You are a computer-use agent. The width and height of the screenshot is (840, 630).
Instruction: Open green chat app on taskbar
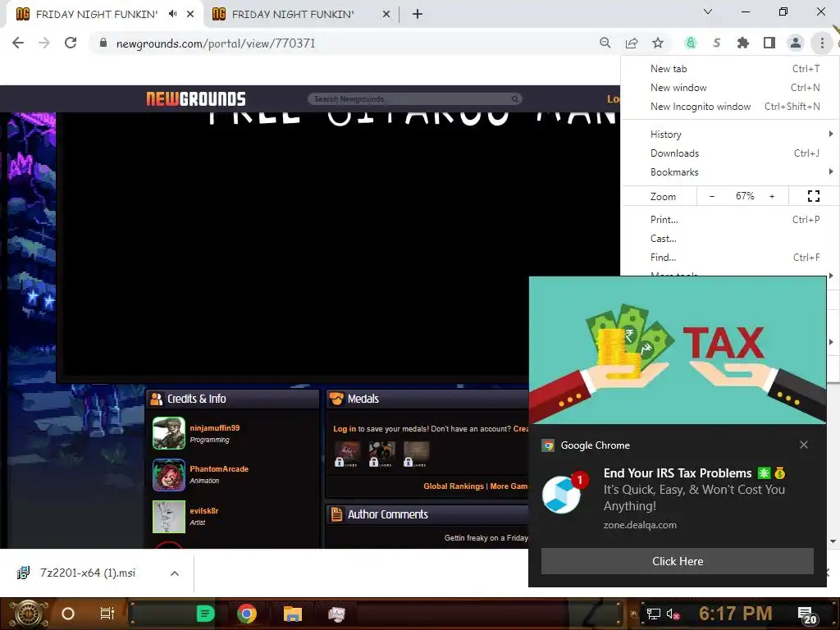(205, 614)
